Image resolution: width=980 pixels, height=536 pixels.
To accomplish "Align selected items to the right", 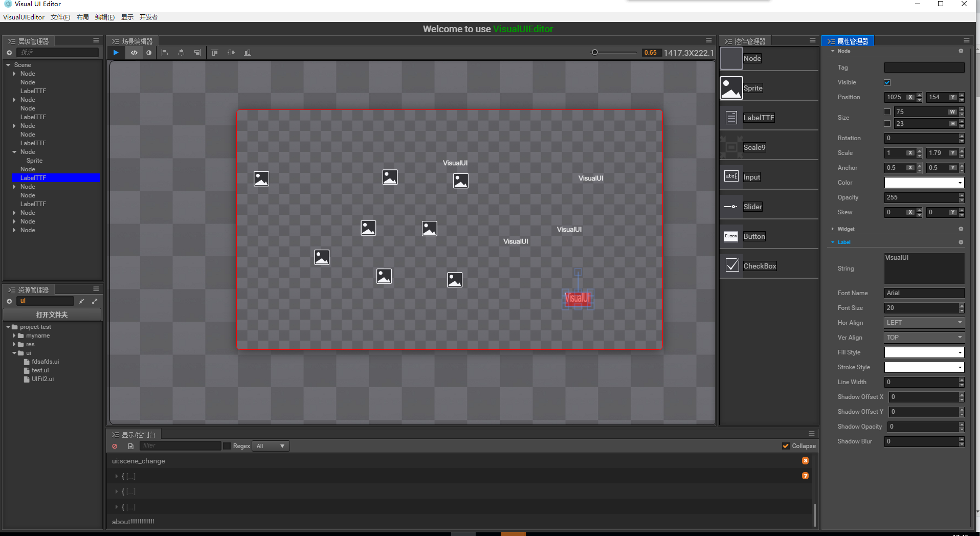I will pos(197,53).
